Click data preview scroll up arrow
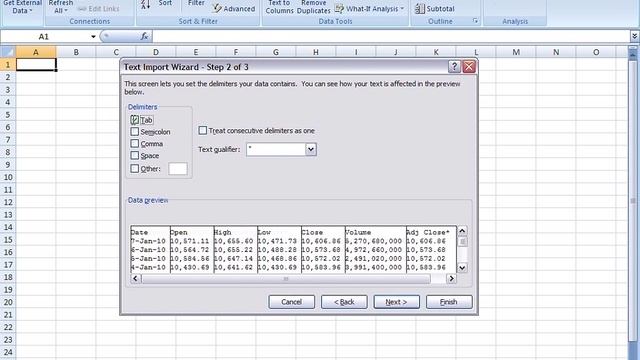Image resolution: width=640 pixels, height=360 pixels. tap(462, 231)
